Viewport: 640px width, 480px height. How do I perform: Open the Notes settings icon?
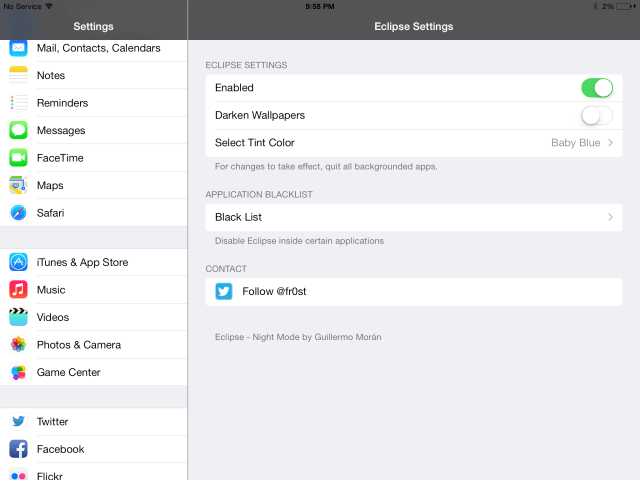coord(18,75)
